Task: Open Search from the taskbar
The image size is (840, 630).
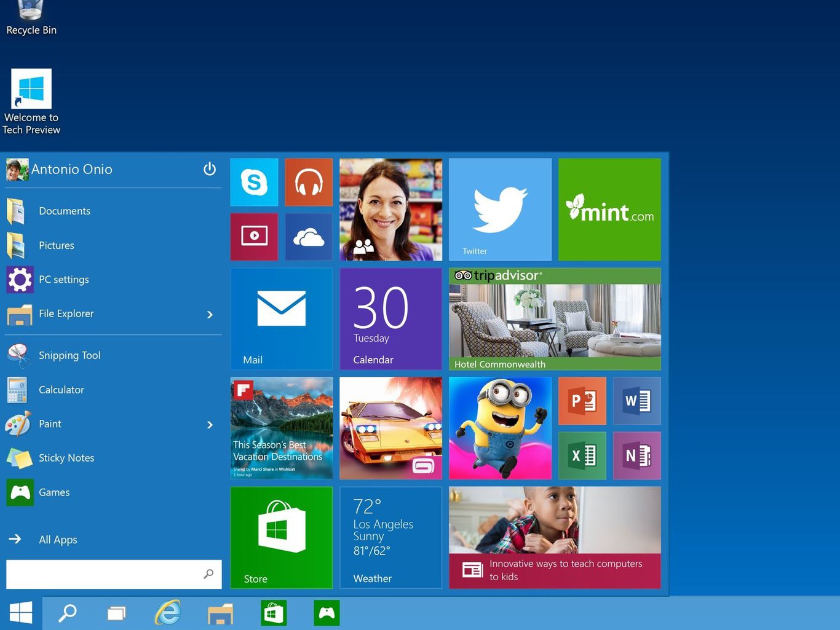Action: [x=67, y=613]
